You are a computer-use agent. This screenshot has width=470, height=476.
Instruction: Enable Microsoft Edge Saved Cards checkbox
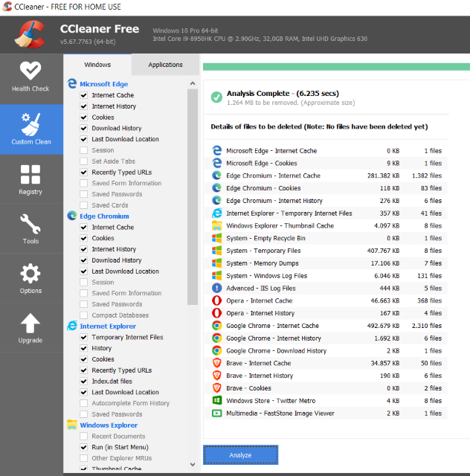[x=84, y=205]
